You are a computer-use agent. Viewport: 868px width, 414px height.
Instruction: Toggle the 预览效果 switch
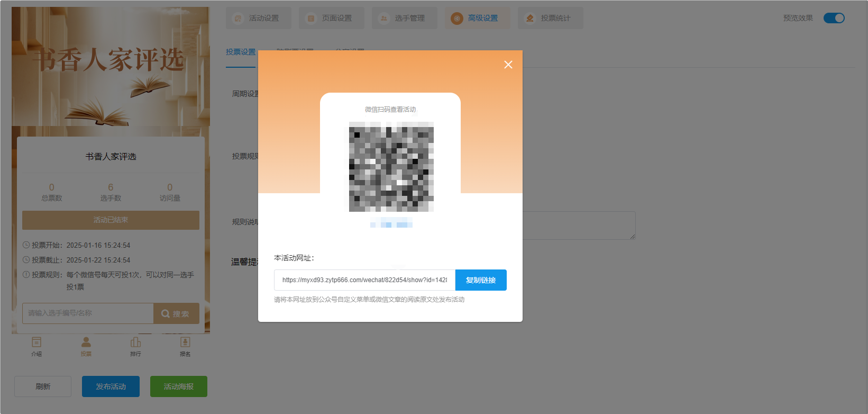834,18
